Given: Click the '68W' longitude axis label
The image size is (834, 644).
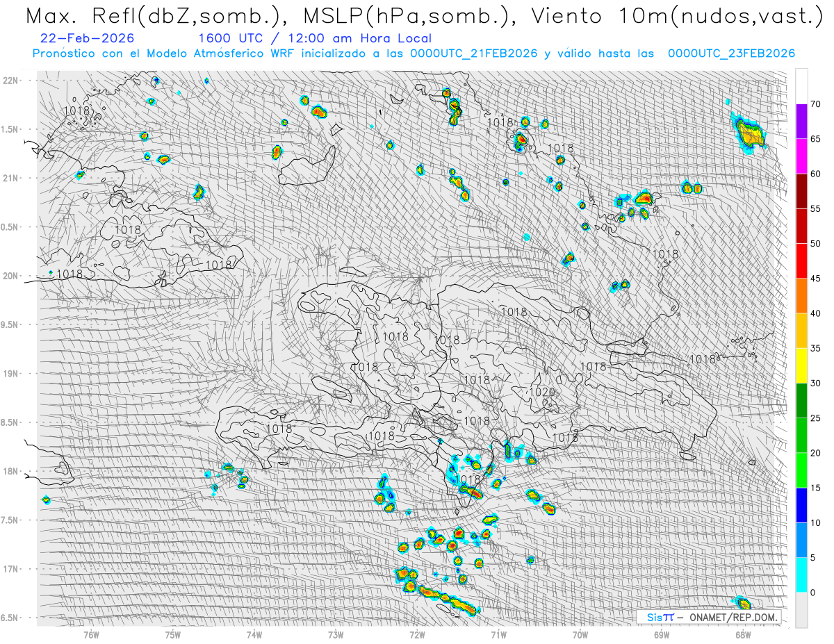Looking at the screenshot, I should pos(743,634).
